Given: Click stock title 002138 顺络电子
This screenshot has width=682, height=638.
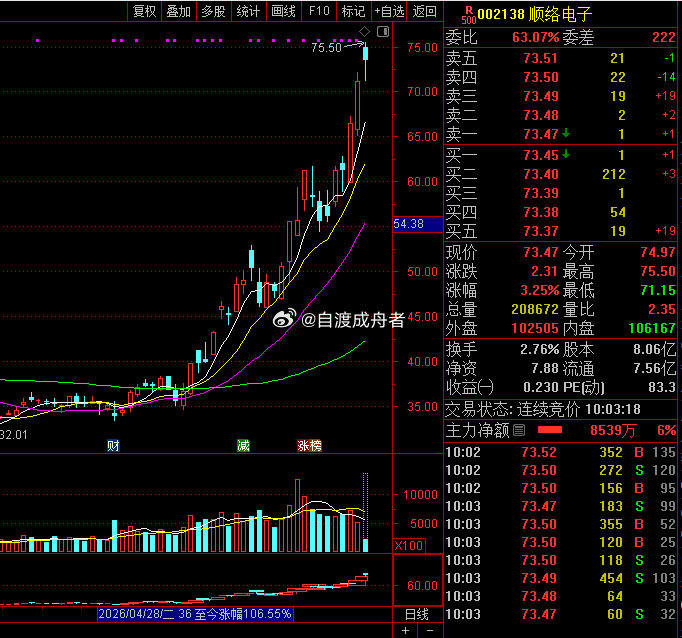Looking at the screenshot, I should pyautogui.click(x=535, y=14).
